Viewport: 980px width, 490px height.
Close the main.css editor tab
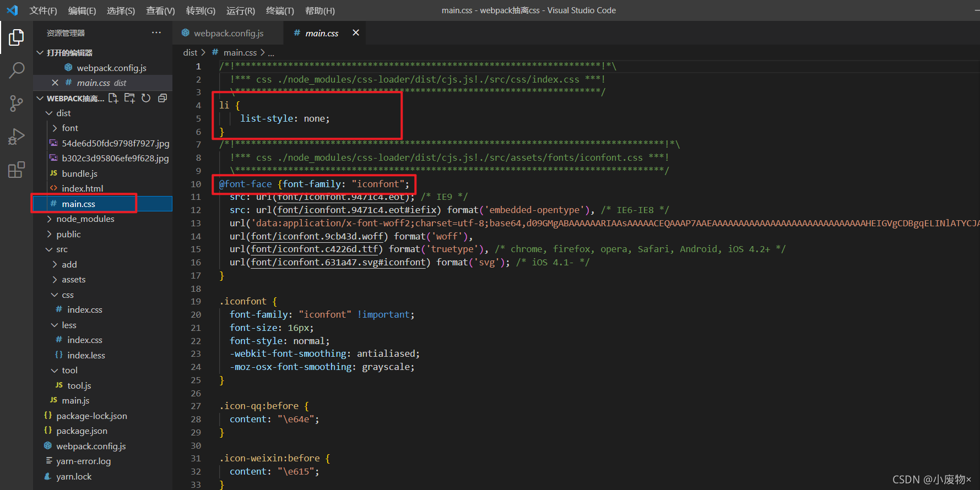pyautogui.click(x=356, y=32)
